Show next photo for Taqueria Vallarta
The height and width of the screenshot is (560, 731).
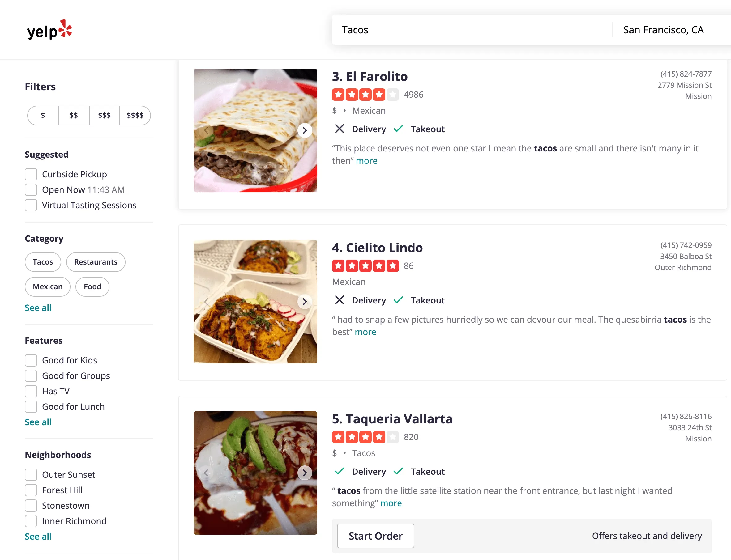click(304, 473)
